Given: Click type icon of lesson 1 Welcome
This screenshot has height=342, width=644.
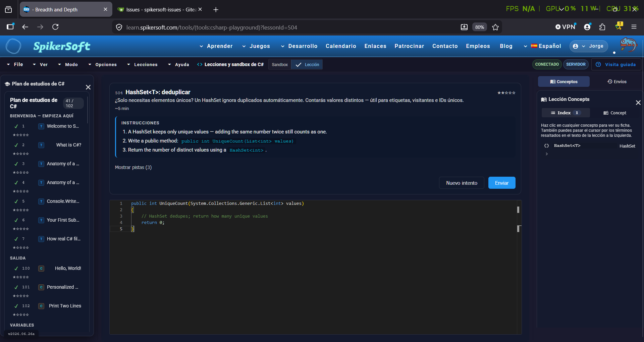Looking at the screenshot, I should tap(41, 126).
